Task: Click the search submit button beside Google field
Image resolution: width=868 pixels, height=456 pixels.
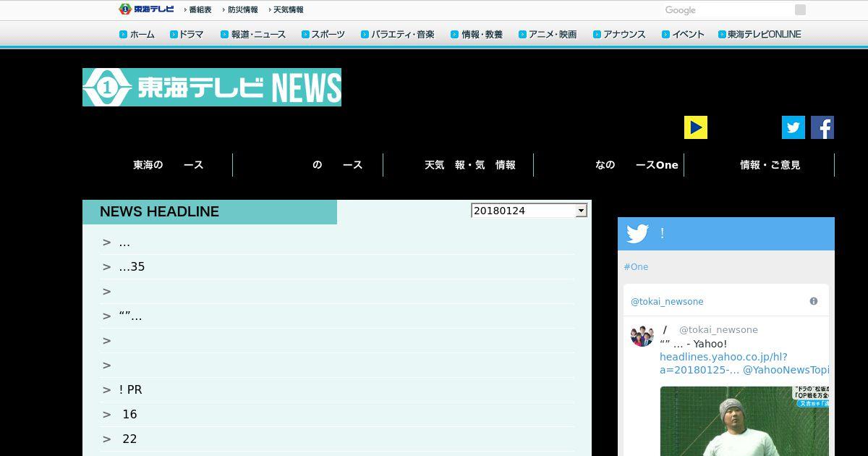Action: (800, 9)
